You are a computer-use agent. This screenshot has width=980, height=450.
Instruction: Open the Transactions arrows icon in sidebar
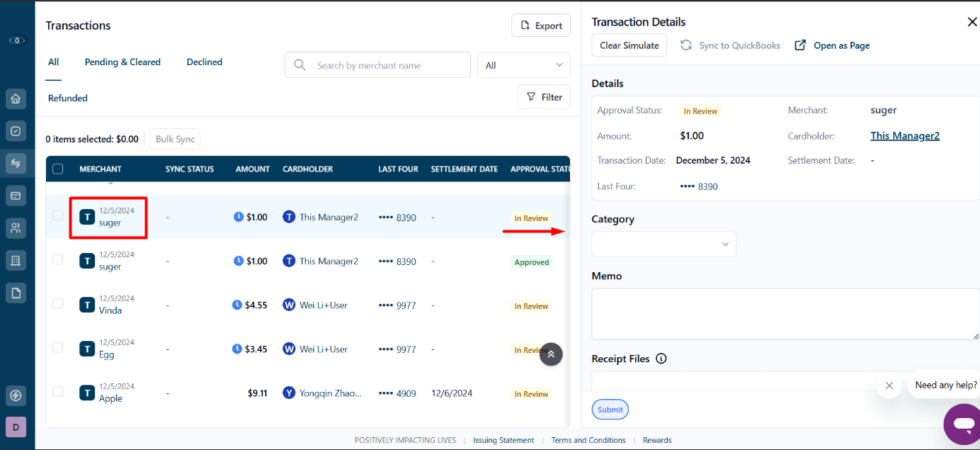(16, 163)
